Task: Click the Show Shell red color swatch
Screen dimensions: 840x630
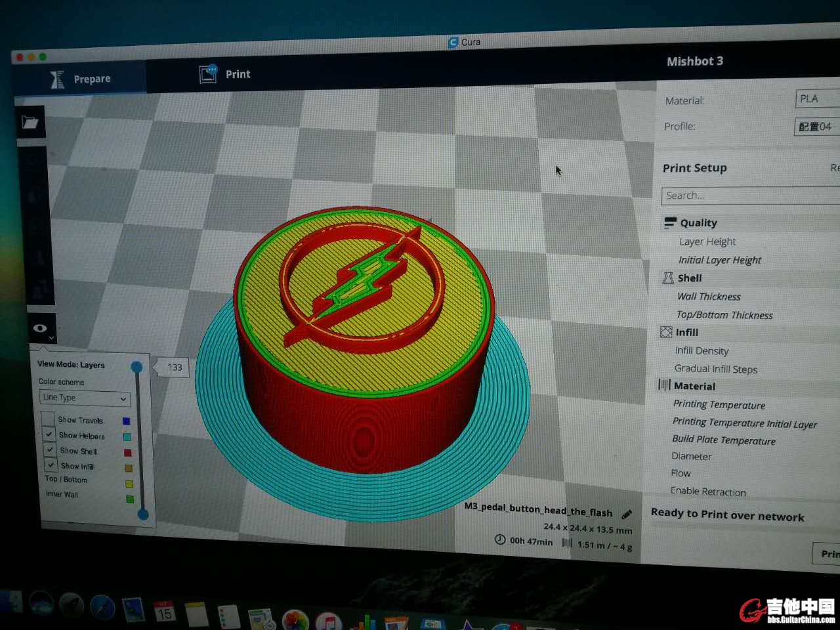Action: [127, 453]
